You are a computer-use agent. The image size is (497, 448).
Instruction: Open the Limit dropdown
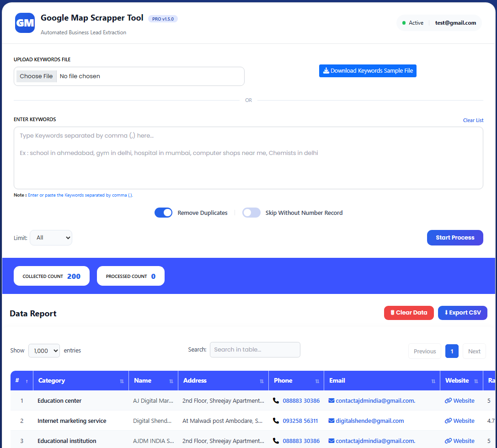tap(51, 238)
